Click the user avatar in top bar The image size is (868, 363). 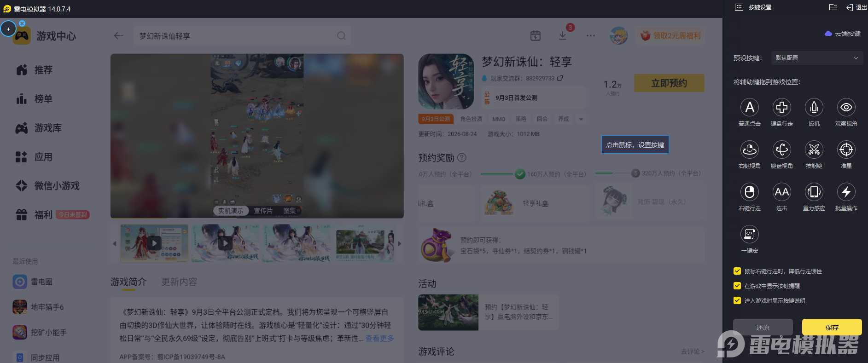(x=618, y=35)
